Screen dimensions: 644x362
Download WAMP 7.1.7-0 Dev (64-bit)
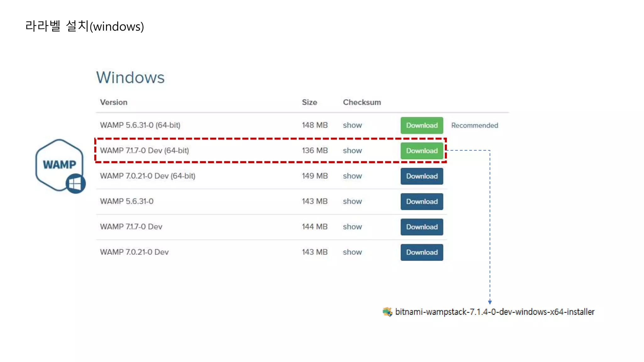pos(421,151)
